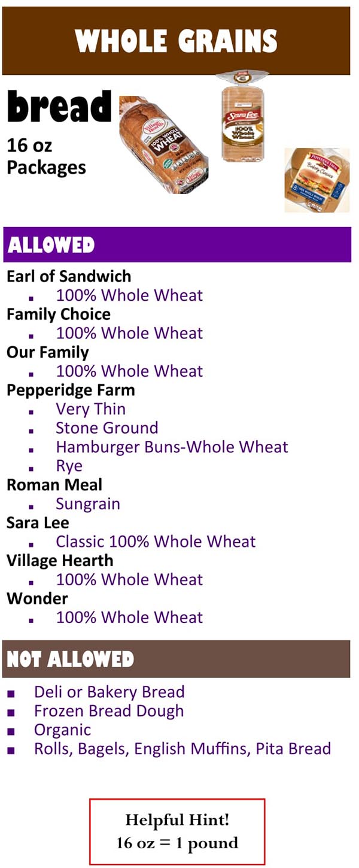
Task: Click the WHOLE GRAINS brown banner
Action: (176, 41)
